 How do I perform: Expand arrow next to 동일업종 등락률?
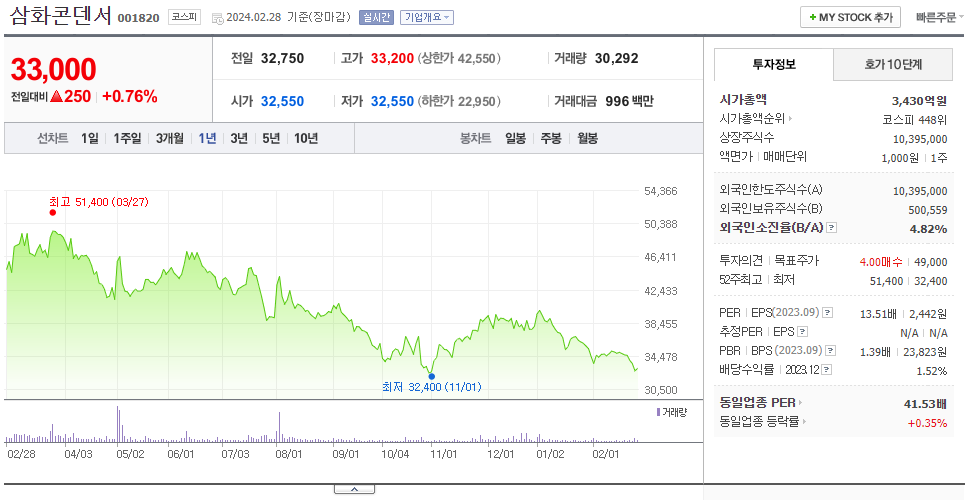pyautogui.click(x=804, y=422)
